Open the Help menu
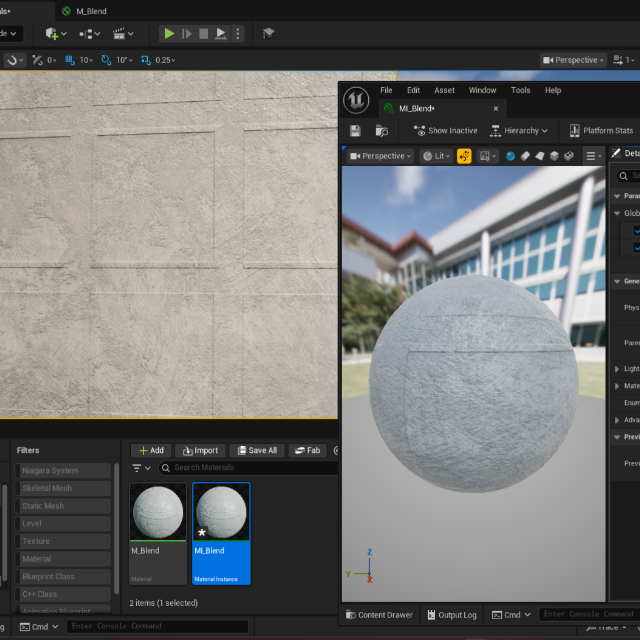The width and height of the screenshot is (640, 640). pyautogui.click(x=553, y=90)
